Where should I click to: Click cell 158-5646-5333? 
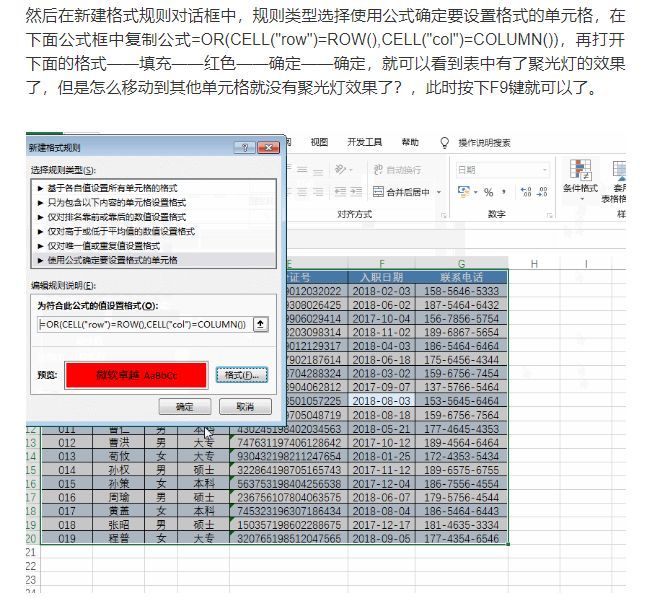pos(461,291)
